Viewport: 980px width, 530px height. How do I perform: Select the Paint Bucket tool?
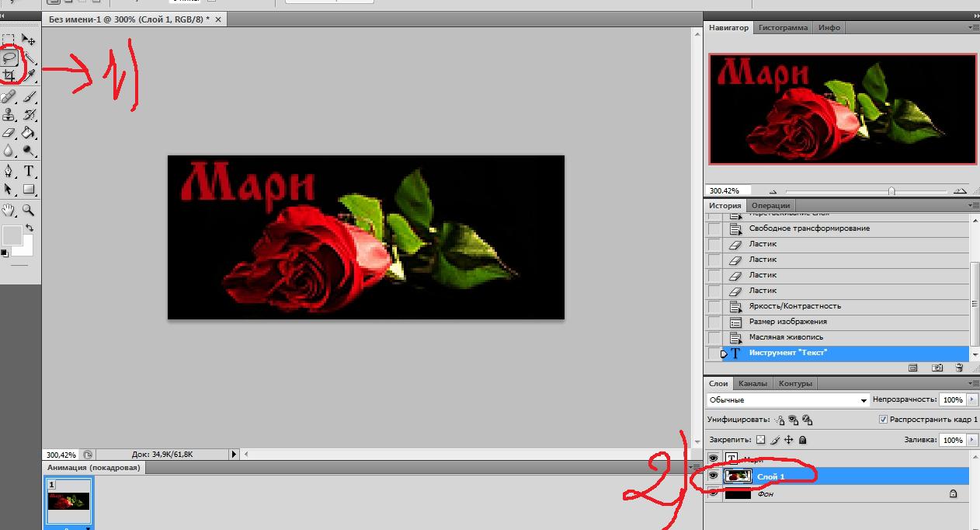click(29, 133)
